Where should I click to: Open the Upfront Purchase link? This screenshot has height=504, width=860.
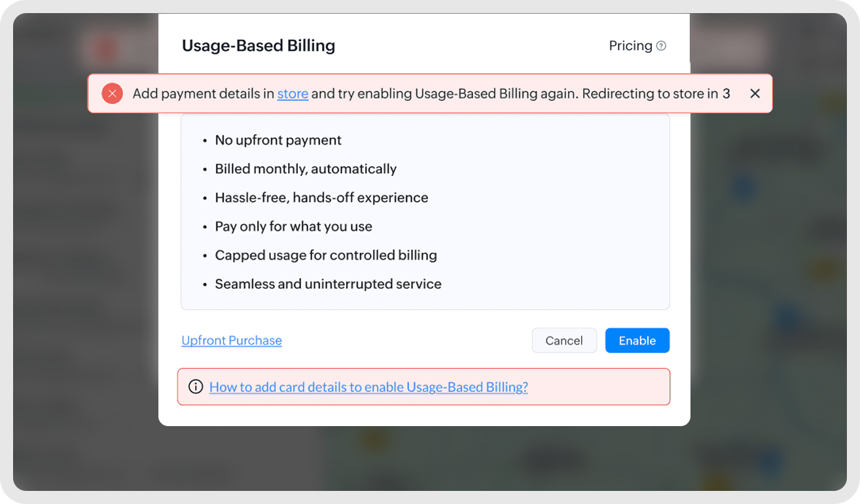click(x=232, y=340)
